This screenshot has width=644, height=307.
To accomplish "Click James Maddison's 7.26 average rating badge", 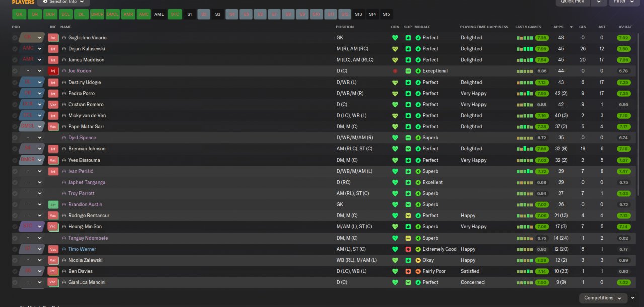I will pos(624,60).
